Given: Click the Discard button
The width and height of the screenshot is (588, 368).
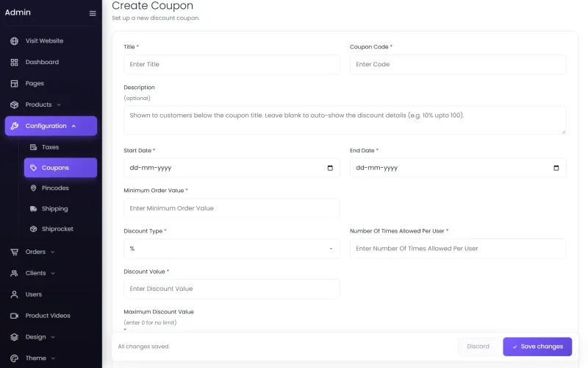Looking at the screenshot, I should 478,347.
